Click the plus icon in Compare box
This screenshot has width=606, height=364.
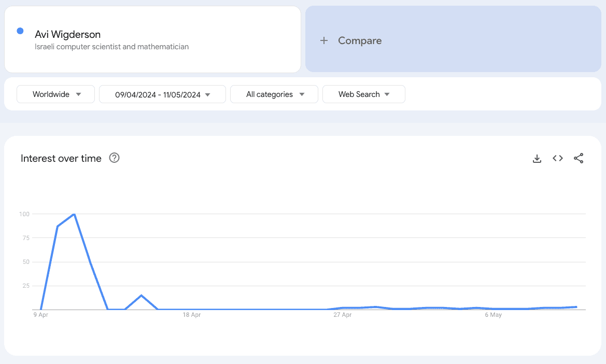324,40
